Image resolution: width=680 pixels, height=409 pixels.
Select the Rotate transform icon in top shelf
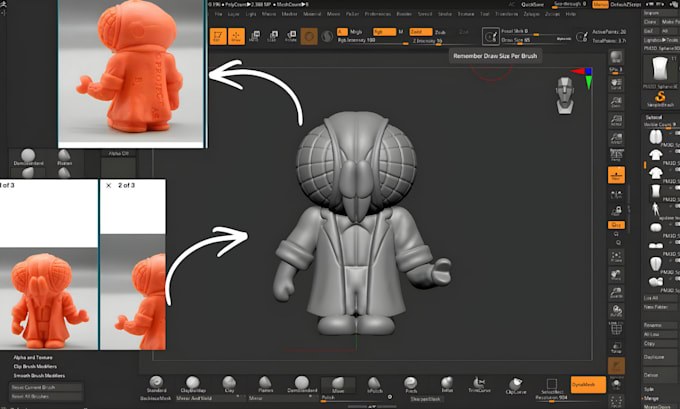click(291, 36)
